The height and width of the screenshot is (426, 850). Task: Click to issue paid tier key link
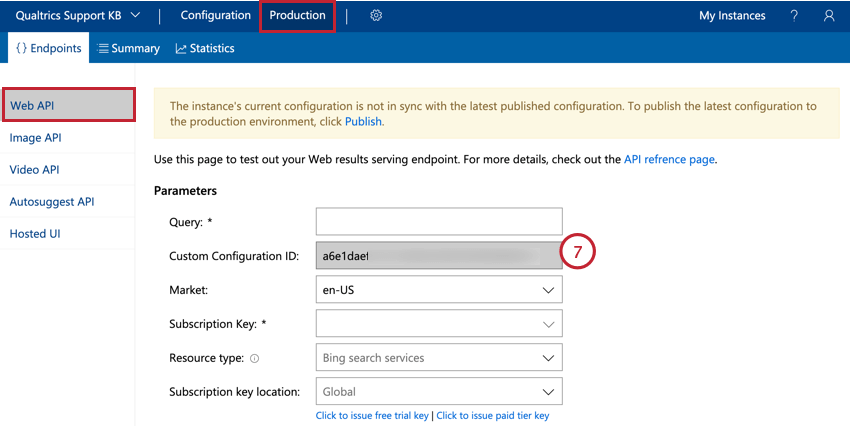492,416
